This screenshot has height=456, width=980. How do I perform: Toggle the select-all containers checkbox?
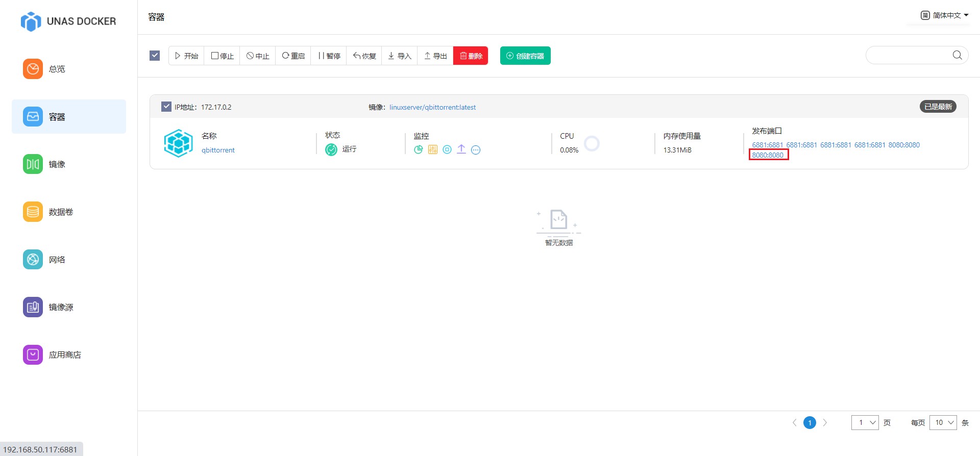tap(155, 56)
